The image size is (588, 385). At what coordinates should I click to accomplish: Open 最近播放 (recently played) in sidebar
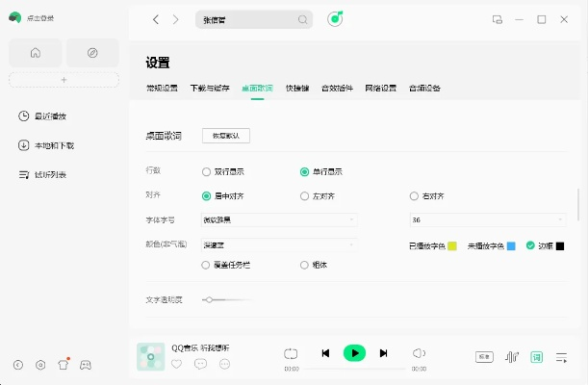[42, 116]
